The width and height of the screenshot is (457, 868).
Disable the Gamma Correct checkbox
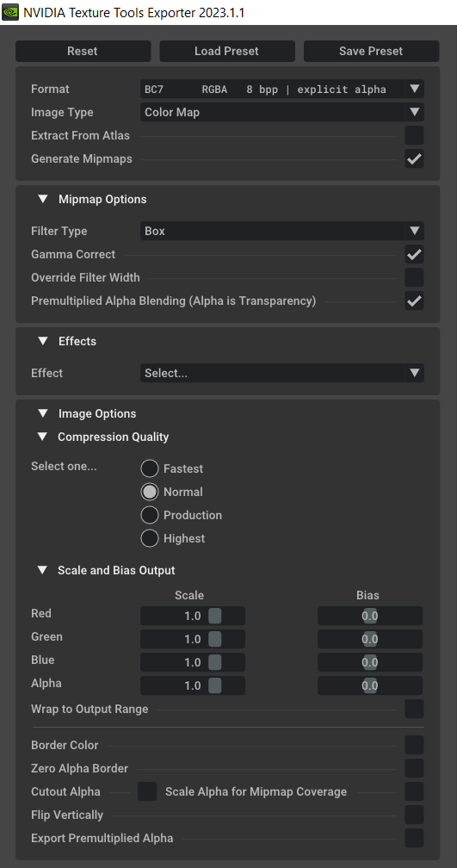click(x=414, y=255)
